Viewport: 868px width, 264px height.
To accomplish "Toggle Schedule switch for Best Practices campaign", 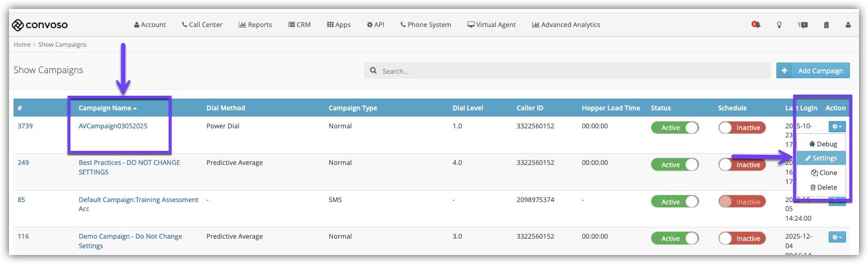I will click(x=741, y=165).
